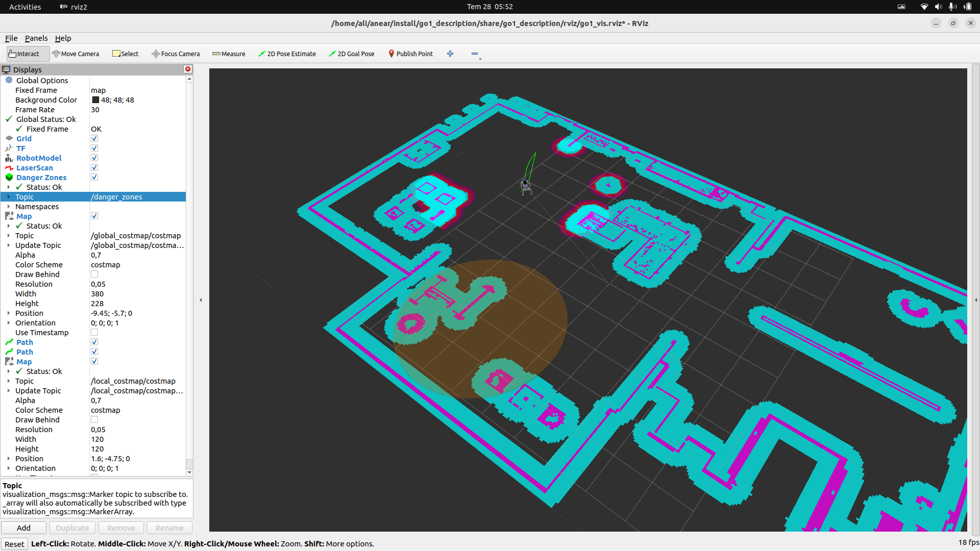Viewport: 980px width, 551px height.
Task: Click the Add display button
Action: tap(23, 528)
